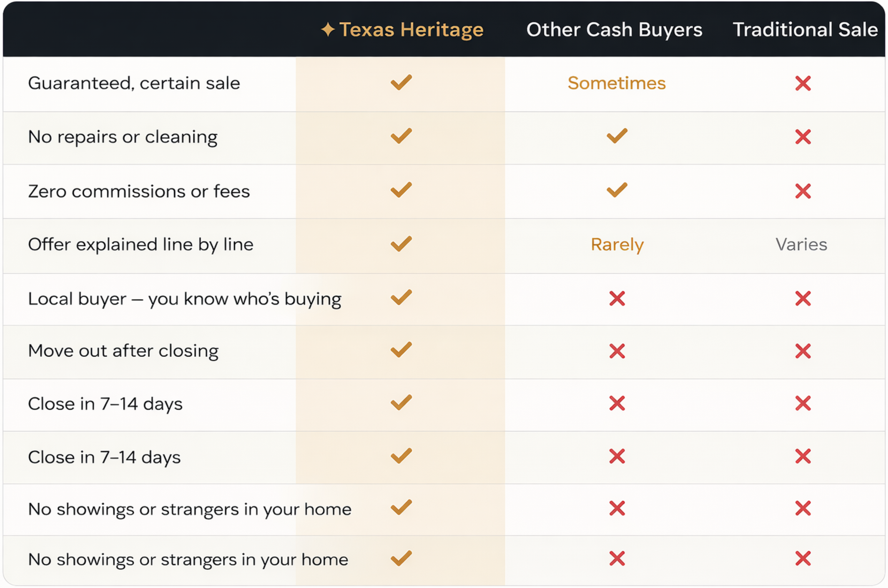Click the star icon beside Texas Heritage
The width and height of the screenshot is (888, 588).
(327, 30)
